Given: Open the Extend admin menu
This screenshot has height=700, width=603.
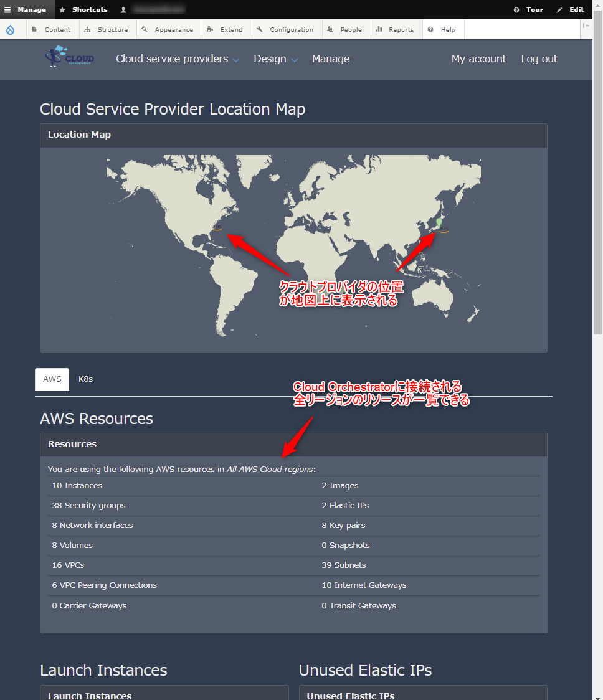Looking at the screenshot, I should point(225,29).
